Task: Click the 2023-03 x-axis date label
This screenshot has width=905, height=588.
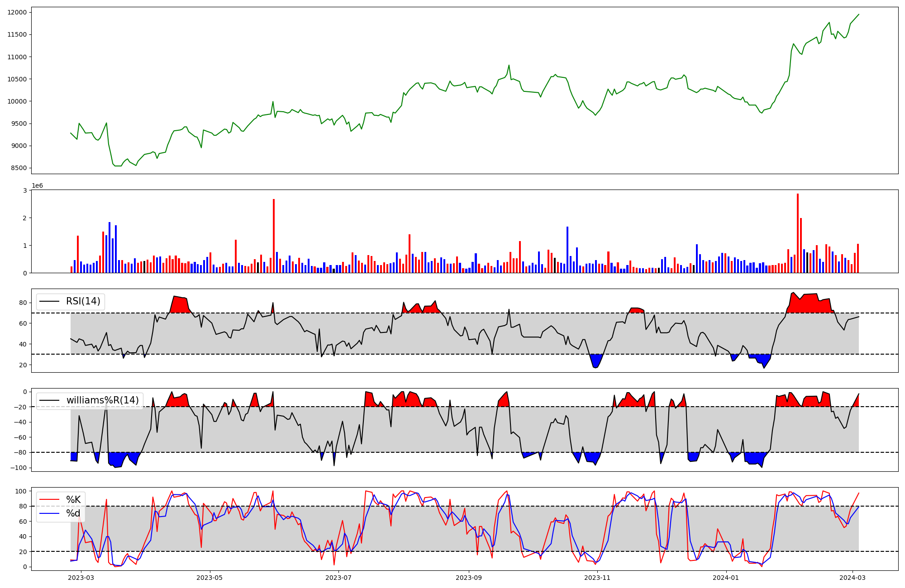Action: pyautogui.click(x=81, y=578)
